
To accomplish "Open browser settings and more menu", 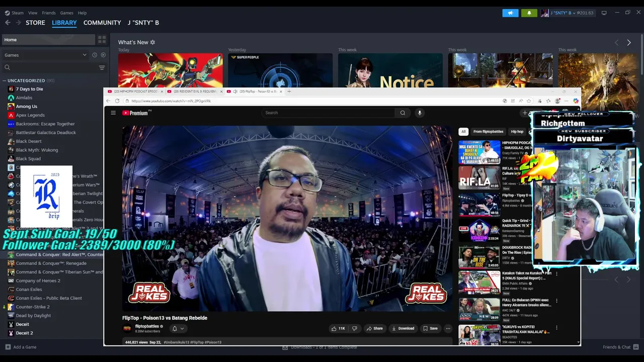I will (x=567, y=101).
